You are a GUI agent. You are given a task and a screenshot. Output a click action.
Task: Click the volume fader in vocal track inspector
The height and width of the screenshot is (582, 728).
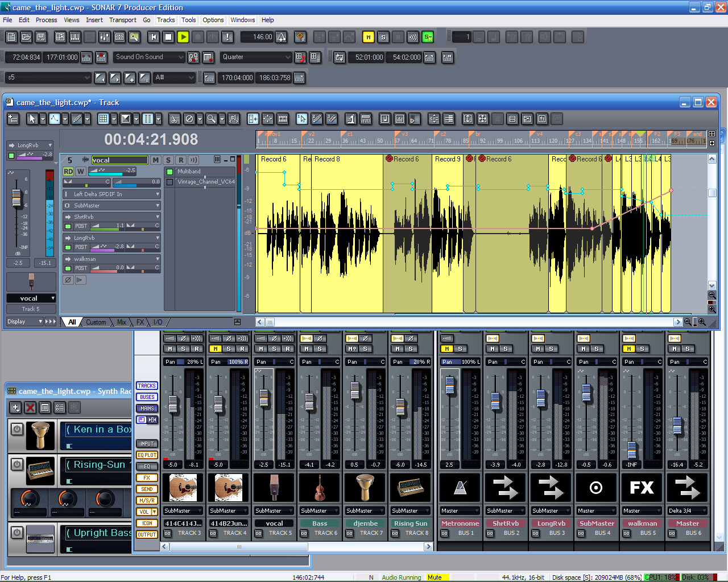(x=16, y=198)
